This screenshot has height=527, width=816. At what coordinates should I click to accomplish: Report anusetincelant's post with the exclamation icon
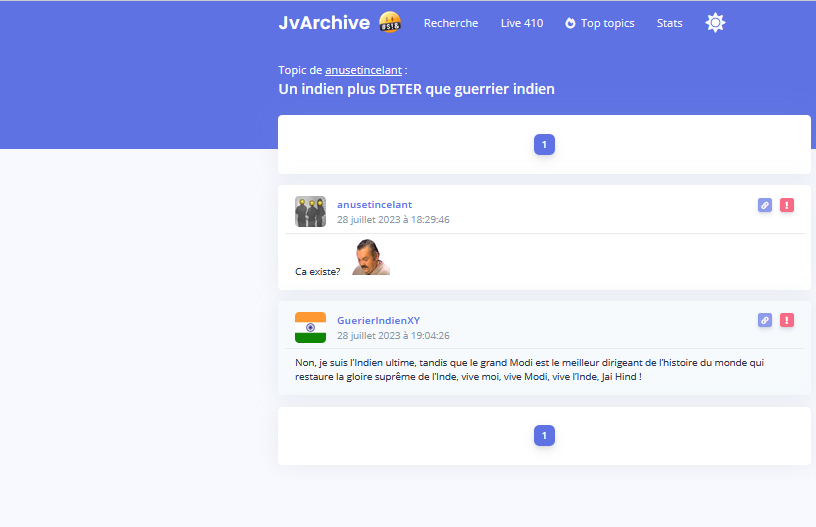(x=787, y=205)
